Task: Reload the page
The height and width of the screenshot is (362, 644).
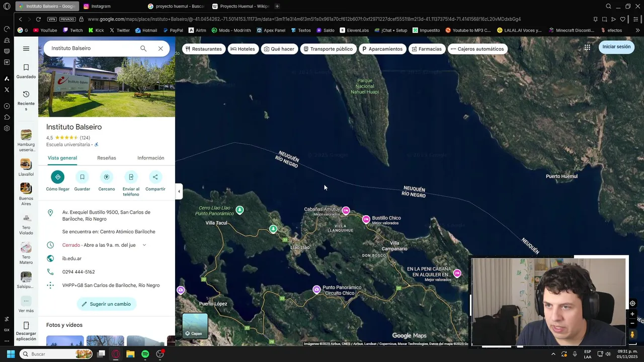Action: tap(38, 19)
